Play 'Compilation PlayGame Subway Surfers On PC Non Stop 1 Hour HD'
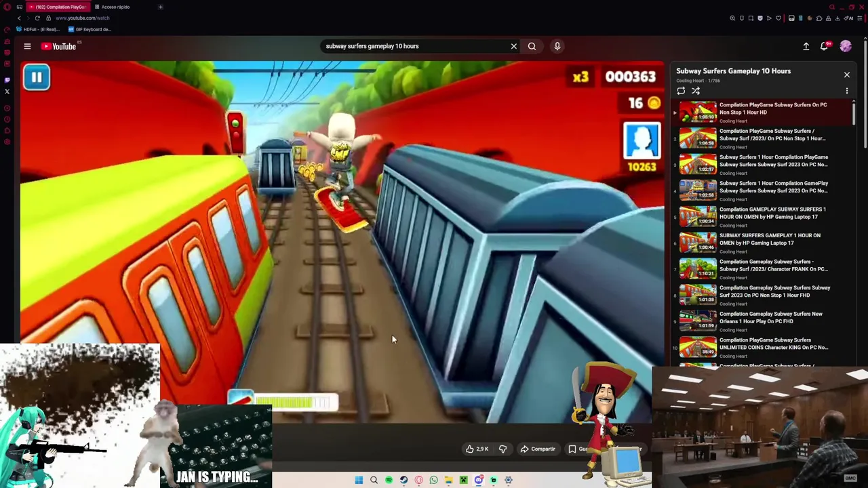 pyautogui.click(x=762, y=113)
